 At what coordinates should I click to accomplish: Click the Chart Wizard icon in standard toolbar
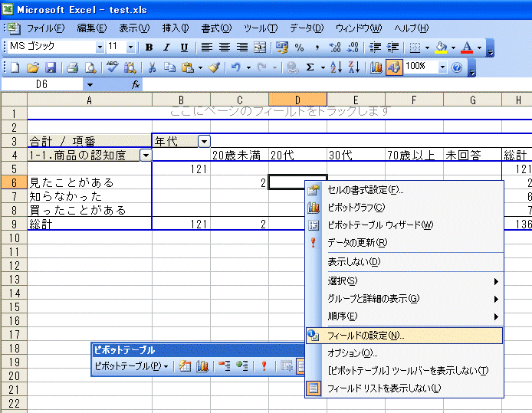pos(376,67)
